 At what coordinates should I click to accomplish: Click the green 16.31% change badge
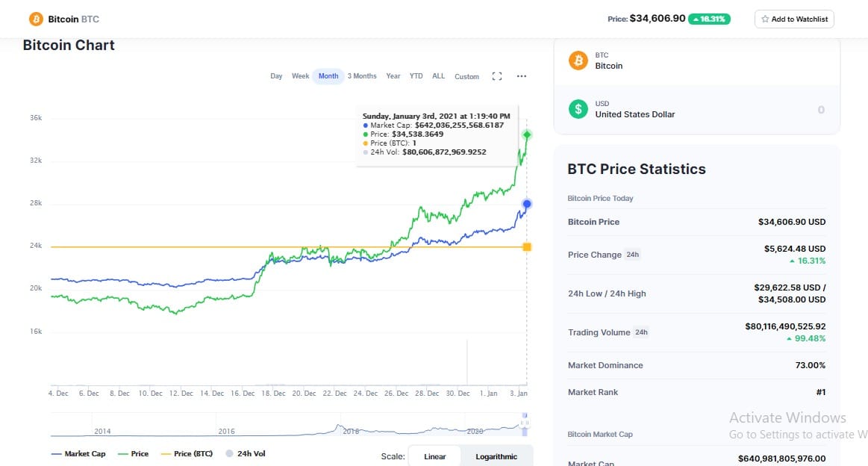pos(709,19)
